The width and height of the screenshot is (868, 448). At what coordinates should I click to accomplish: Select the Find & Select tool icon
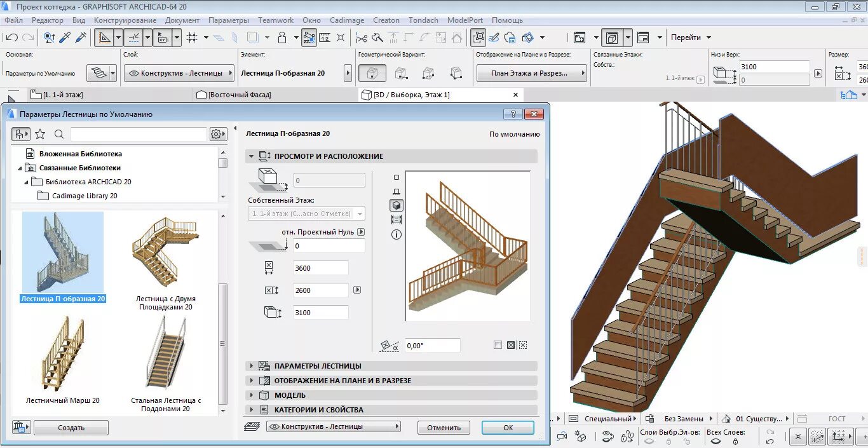(49, 37)
